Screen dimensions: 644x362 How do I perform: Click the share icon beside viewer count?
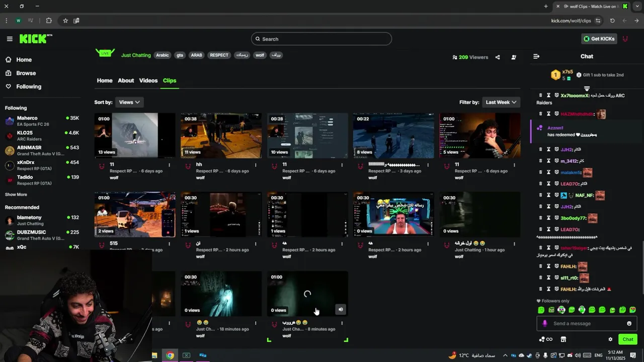498,57
